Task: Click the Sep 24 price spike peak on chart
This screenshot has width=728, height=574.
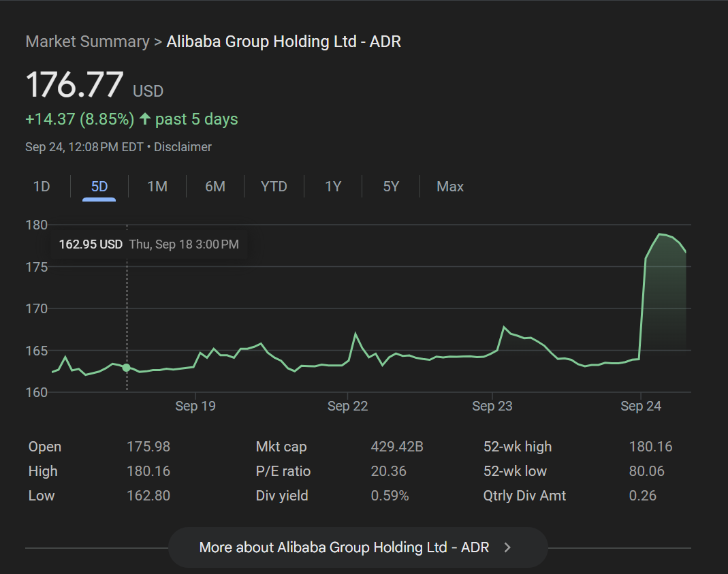Action: [659, 234]
